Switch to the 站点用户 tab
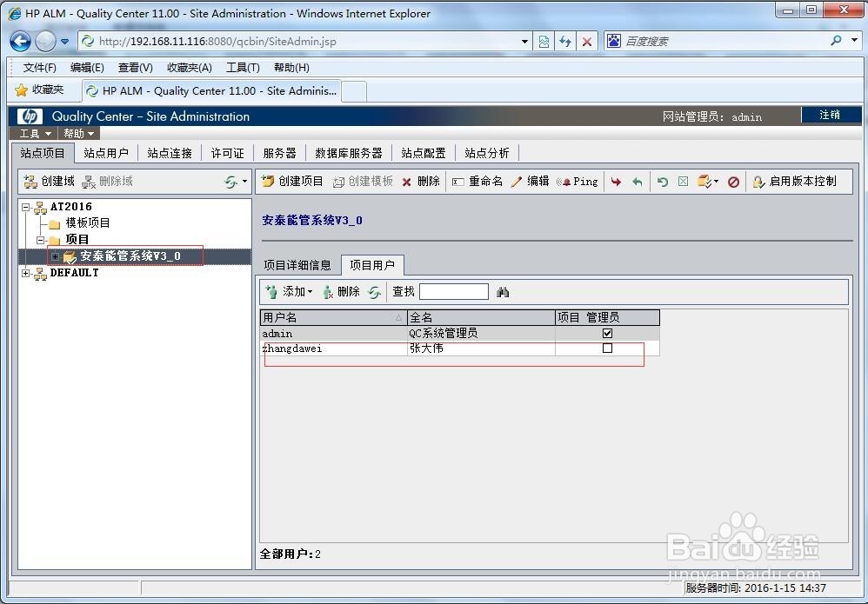The width and height of the screenshot is (868, 604). (106, 153)
